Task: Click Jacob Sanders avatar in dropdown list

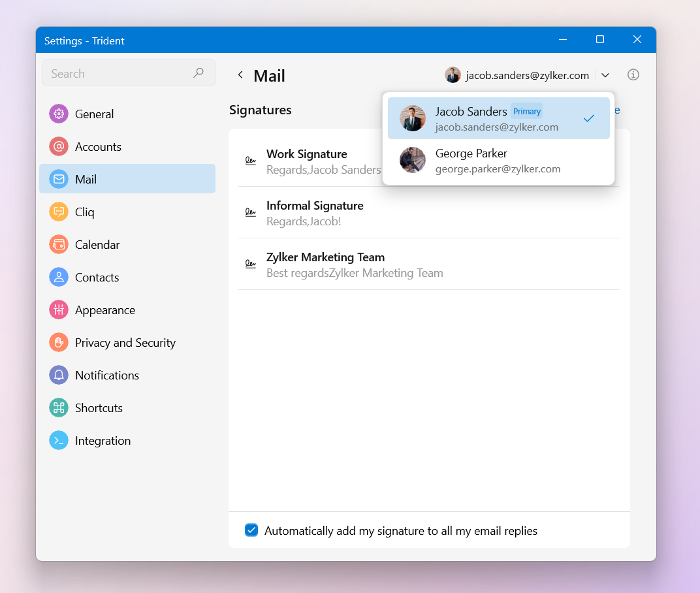Action: (413, 118)
